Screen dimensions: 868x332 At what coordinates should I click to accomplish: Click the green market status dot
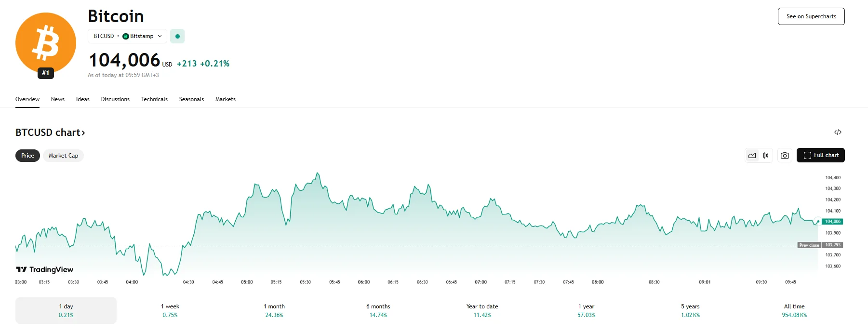pyautogui.click(x=177, y=36)
